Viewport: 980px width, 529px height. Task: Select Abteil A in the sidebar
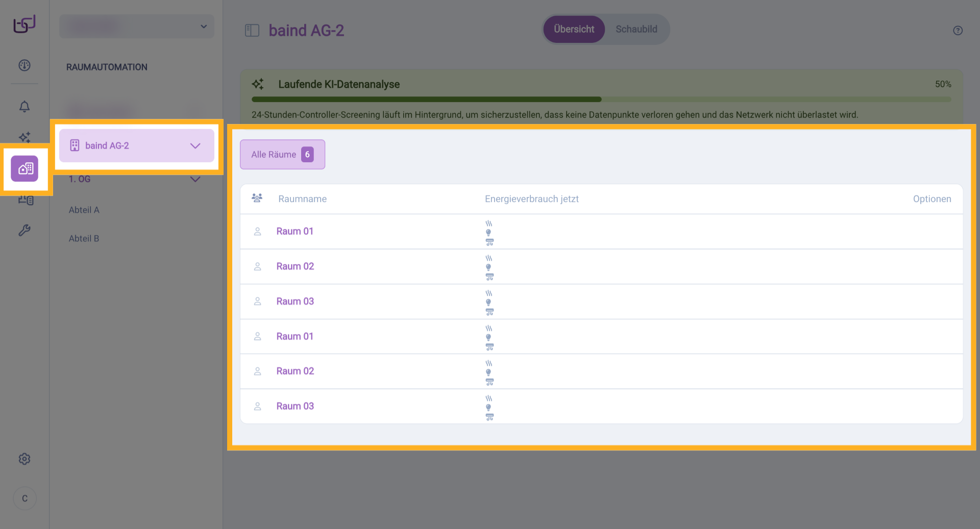(84, 210)
